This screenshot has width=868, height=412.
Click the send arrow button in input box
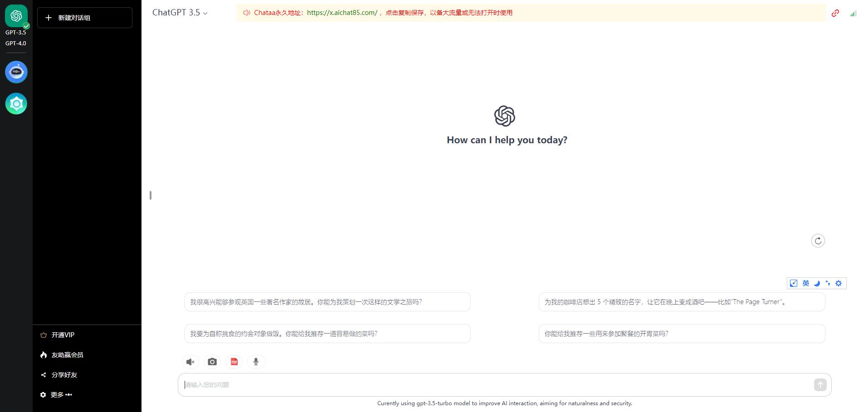(x=820, y=385)
